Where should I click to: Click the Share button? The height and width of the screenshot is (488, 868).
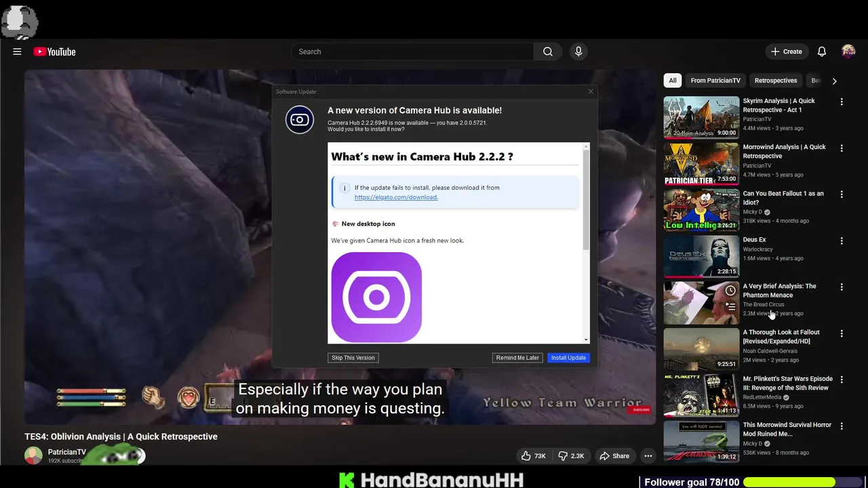tap(614, 456)
